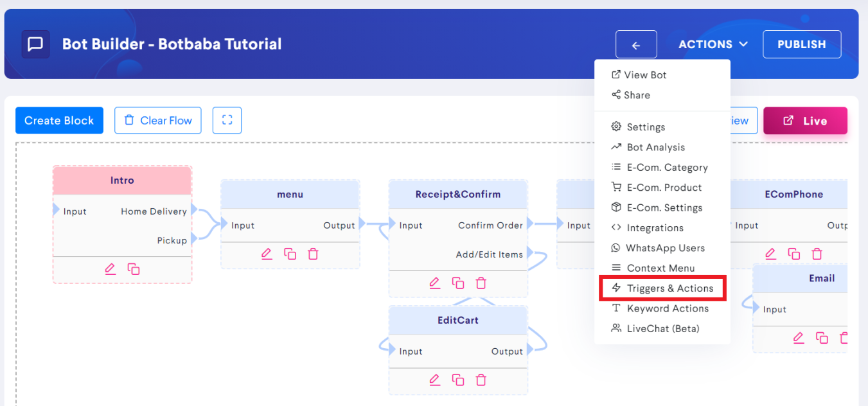Screen dimensions: 868x406
Task: Delete the Receipt&Confirm block via trash icon
Action: coord(481,283)
